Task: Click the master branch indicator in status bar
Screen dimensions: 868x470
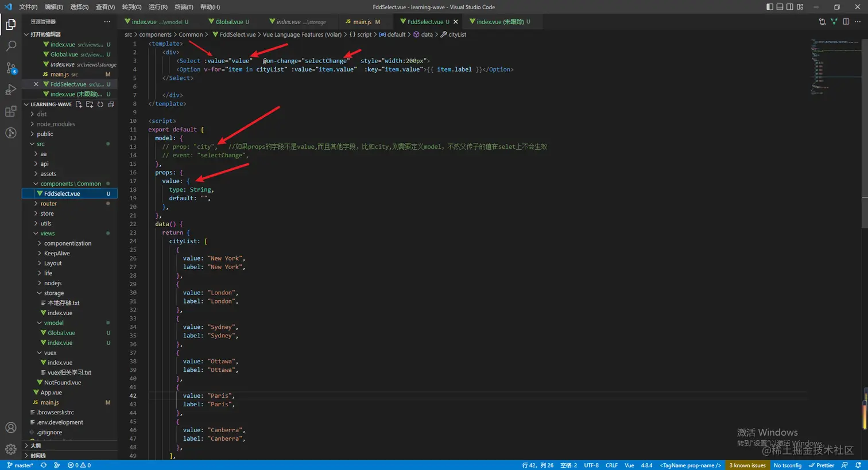Action: 20,465
